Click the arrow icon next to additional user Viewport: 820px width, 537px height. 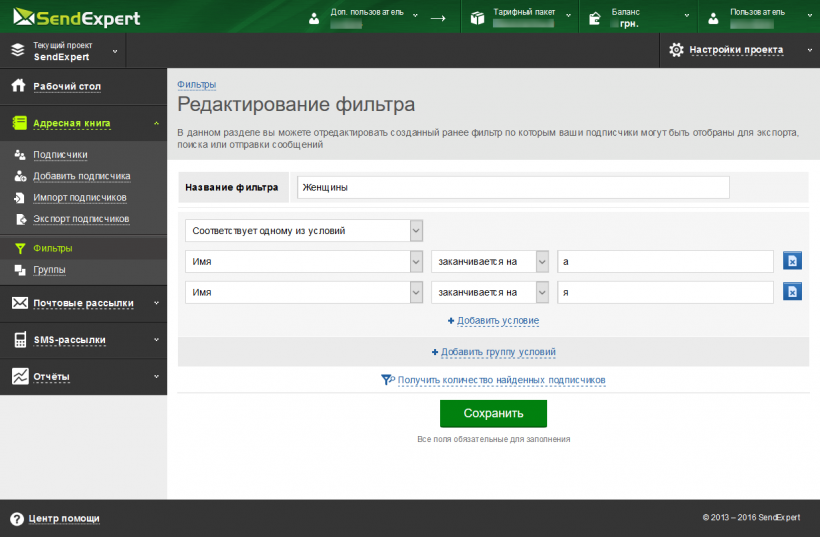438,18
